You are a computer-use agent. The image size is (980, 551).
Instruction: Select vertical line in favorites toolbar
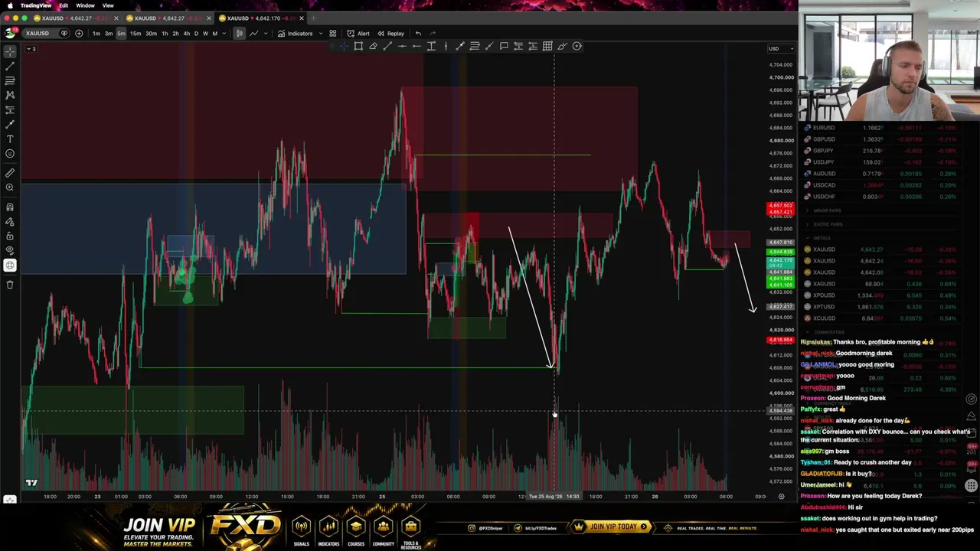point(446,46)
